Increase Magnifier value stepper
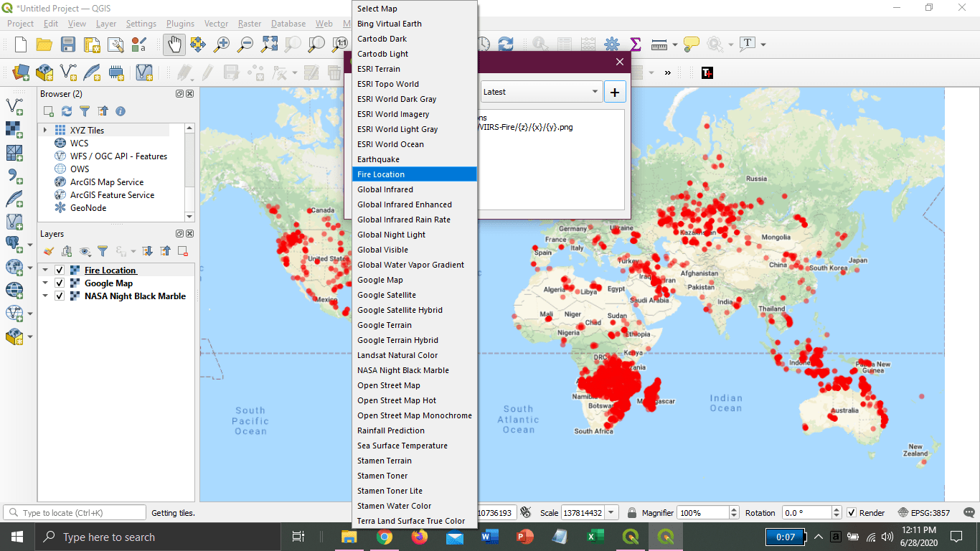 point(734,510)
